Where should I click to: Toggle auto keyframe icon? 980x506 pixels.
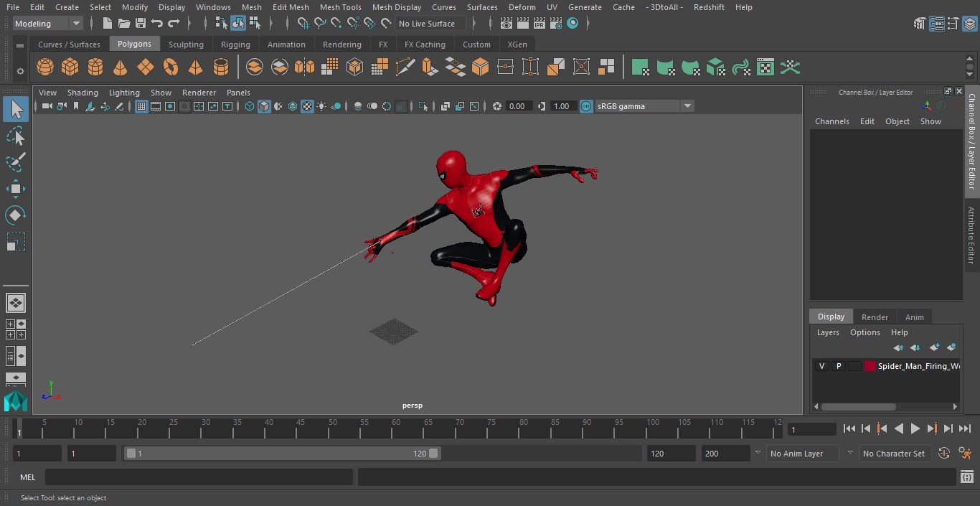tap(944, 454)
